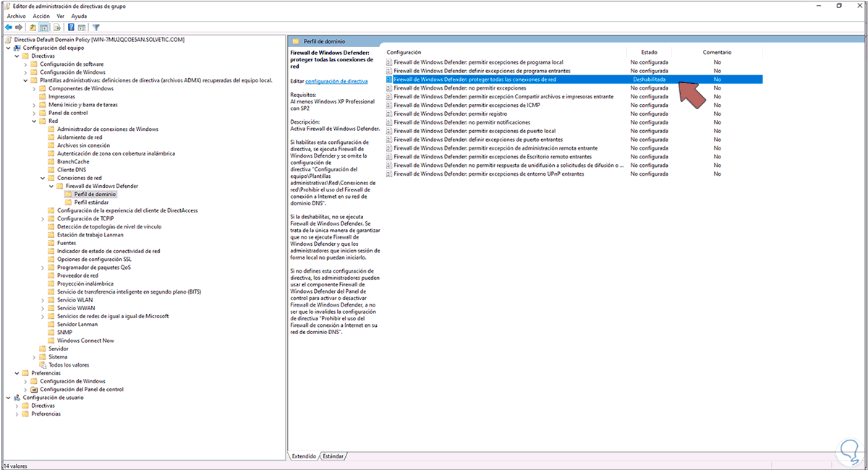This screenshot has width=868, height=470.
Task: Open the Acción menu
Action: 41,16
